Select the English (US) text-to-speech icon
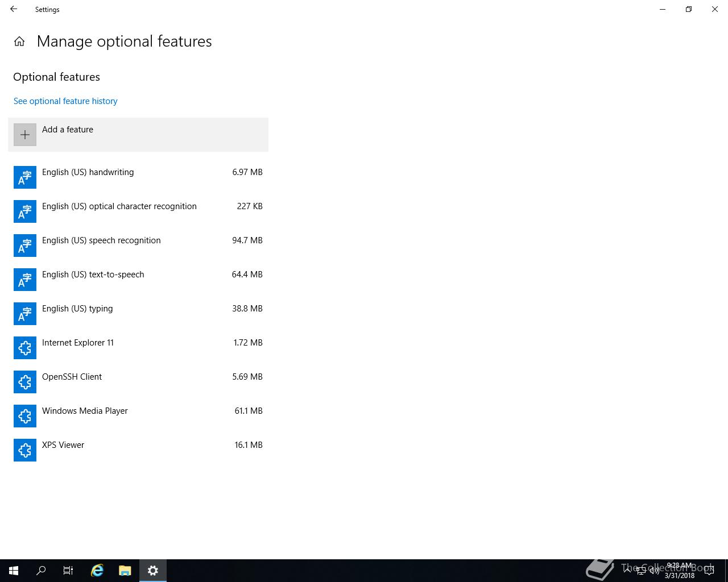Viewport: 728px width, 582px height. 25,280
